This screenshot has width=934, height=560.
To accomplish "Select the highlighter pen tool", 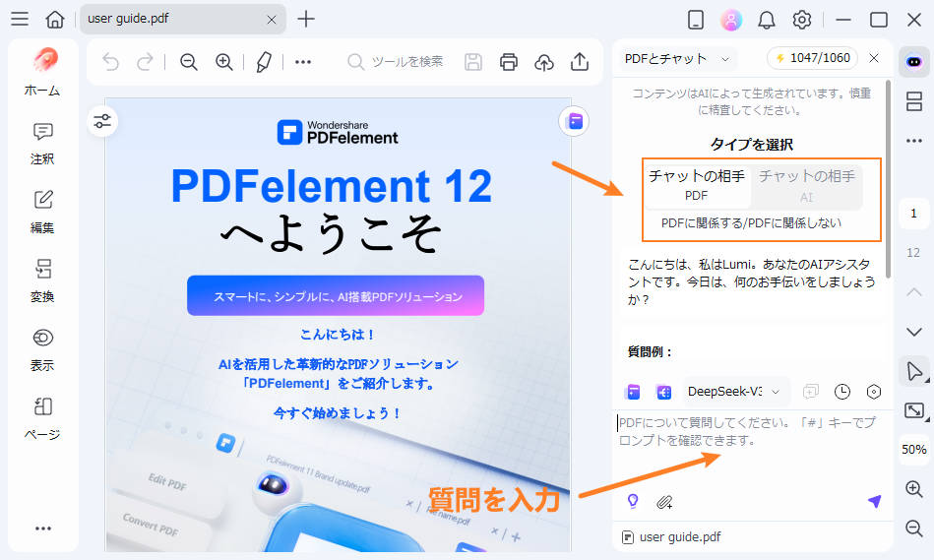I will tap(264, 61).
